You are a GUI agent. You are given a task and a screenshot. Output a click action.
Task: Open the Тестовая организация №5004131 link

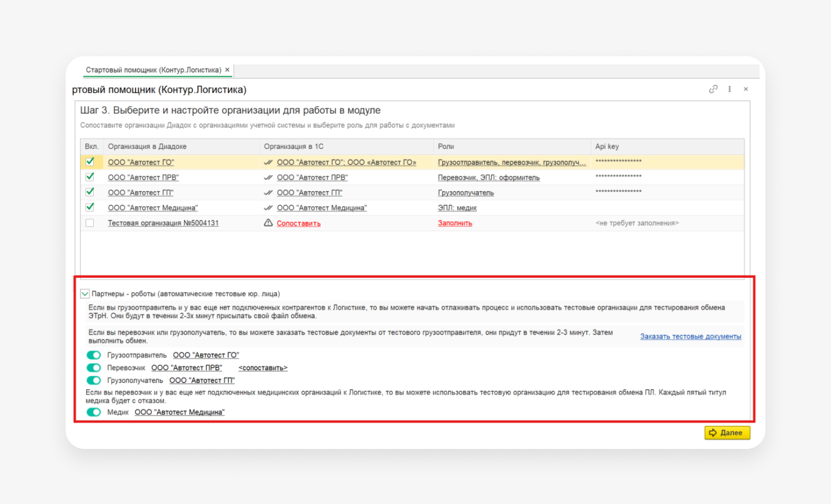click(163, 223)
